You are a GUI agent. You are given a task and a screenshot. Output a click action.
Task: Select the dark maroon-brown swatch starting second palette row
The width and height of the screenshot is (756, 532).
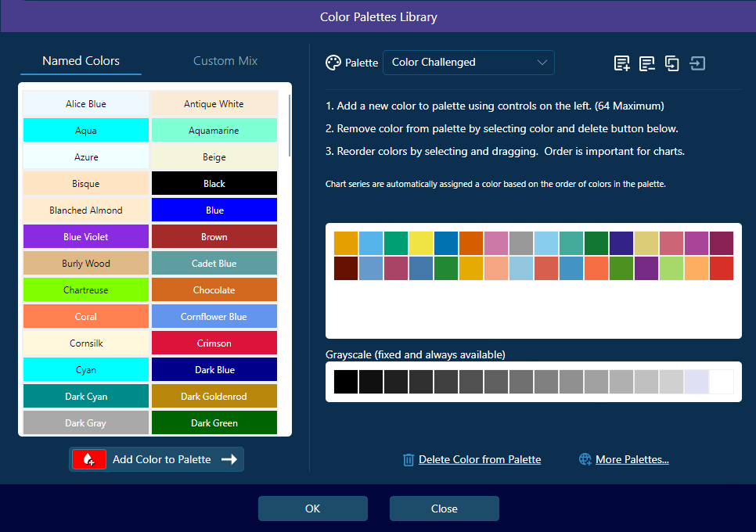tap(346, 268)
